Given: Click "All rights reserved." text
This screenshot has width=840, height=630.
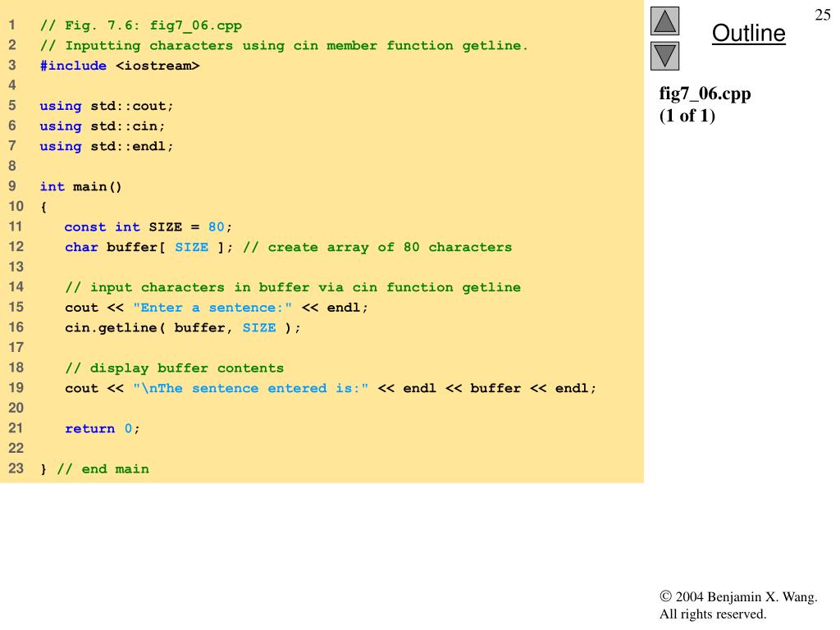Looking at the screenshot, I should [x=713, y=614].
